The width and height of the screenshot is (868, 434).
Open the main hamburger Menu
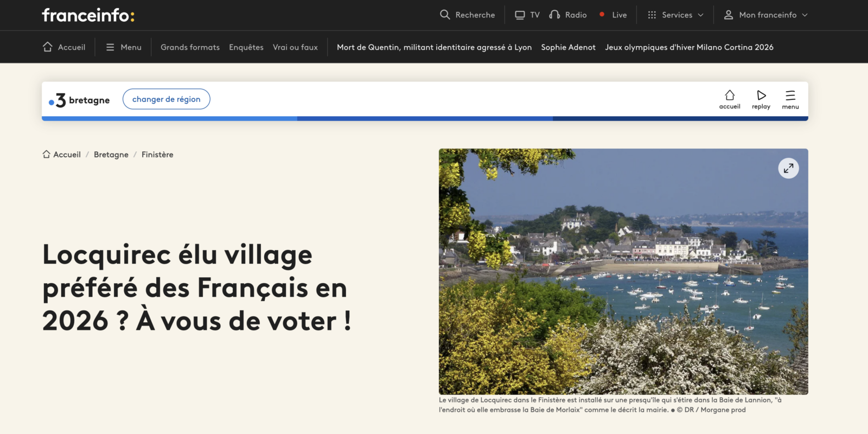pyautogui.click(x=124, y=47)
